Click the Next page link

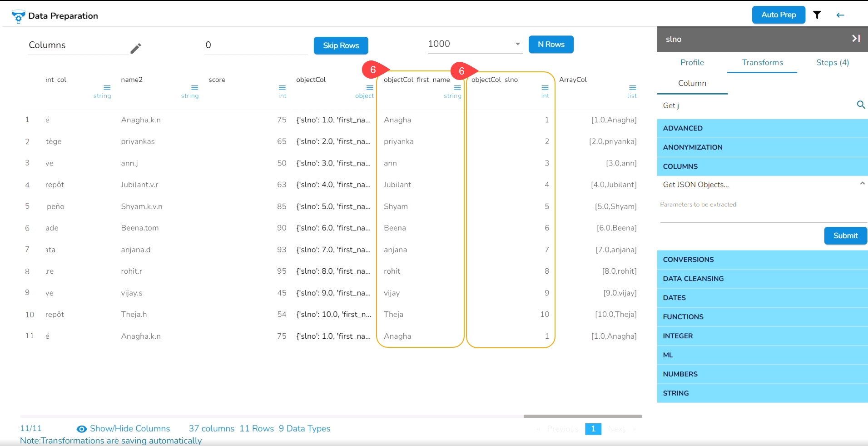pyautogui.click(x=616, y=429)
